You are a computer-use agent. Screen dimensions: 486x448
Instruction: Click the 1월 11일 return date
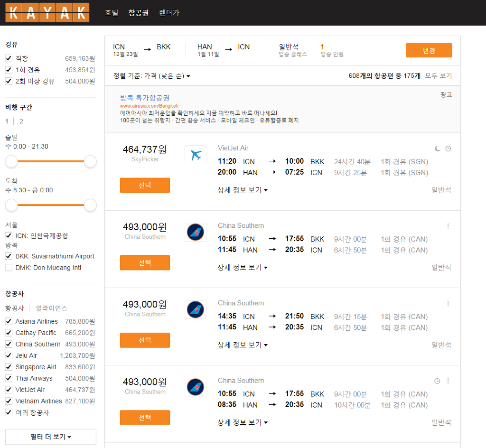coord(208,54)
